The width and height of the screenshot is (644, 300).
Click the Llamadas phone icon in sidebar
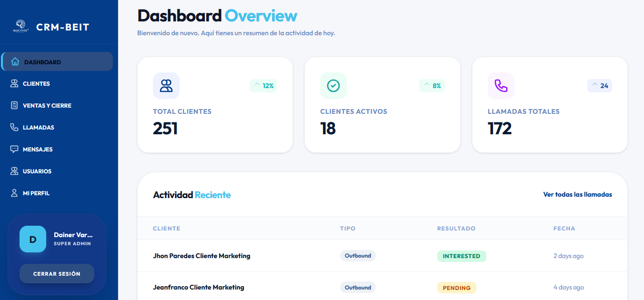(x=14, y=128)
